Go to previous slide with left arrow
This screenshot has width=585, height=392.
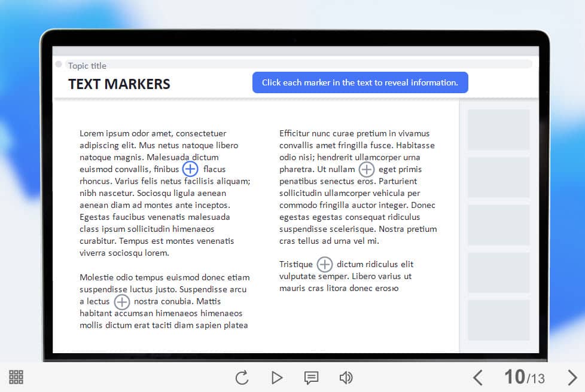477,378
